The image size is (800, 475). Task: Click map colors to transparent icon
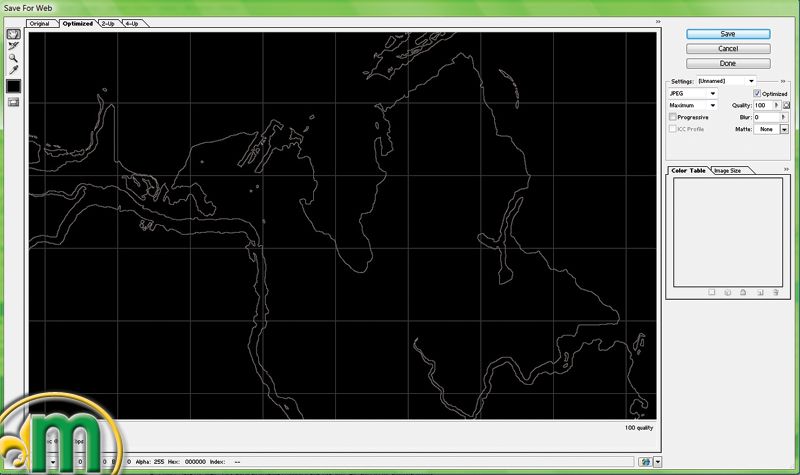pos(712,292)
